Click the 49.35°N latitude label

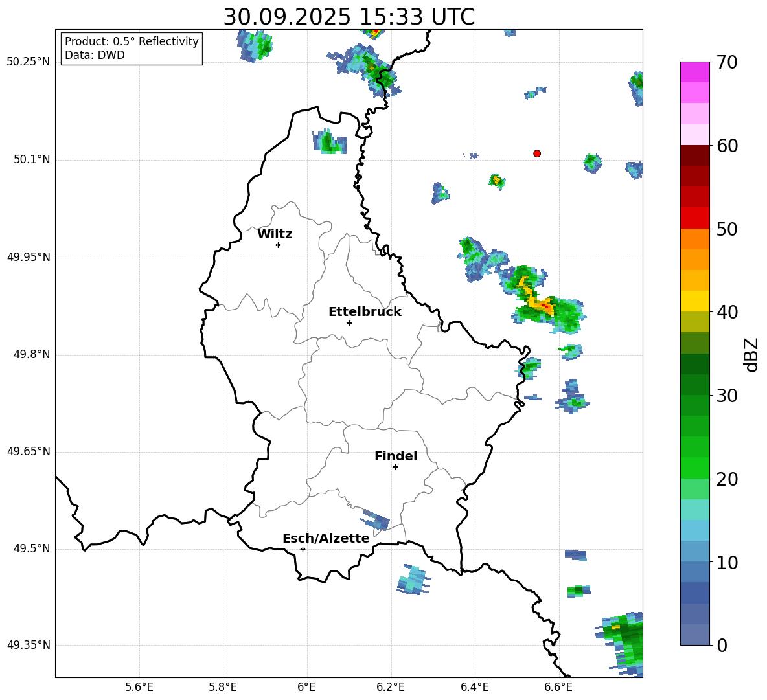(x=29, y=645)
